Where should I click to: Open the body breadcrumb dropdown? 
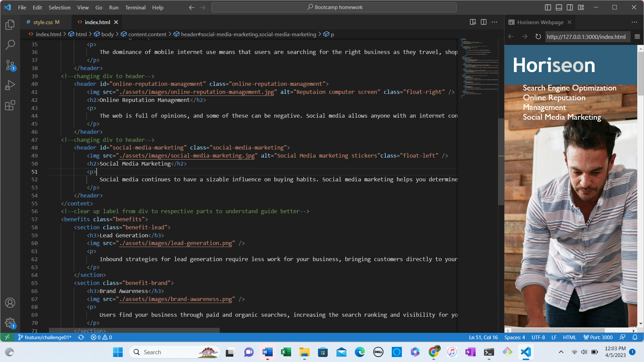tap(107, 34)
